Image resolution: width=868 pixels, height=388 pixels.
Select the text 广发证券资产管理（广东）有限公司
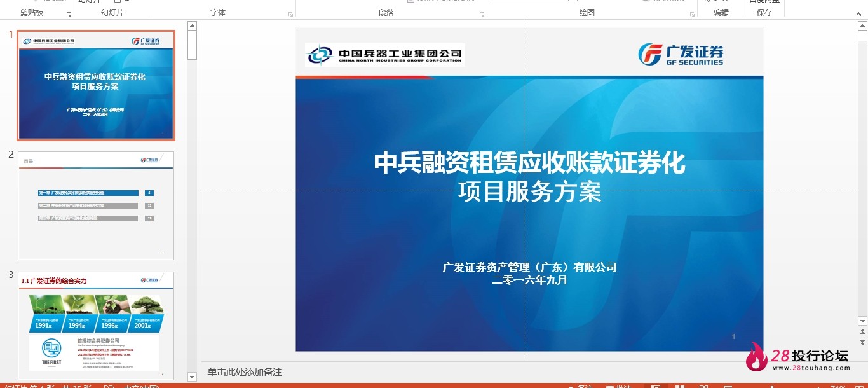pyautogui.click(x=529, y=268)
